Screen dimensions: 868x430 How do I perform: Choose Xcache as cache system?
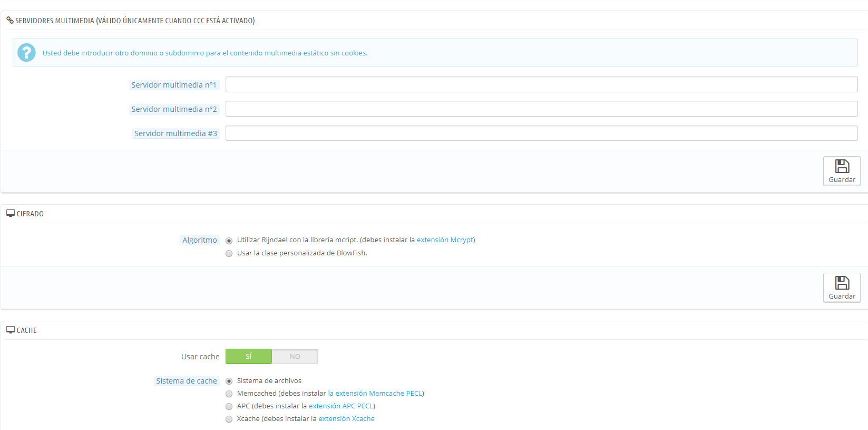[x=229, y=419]
